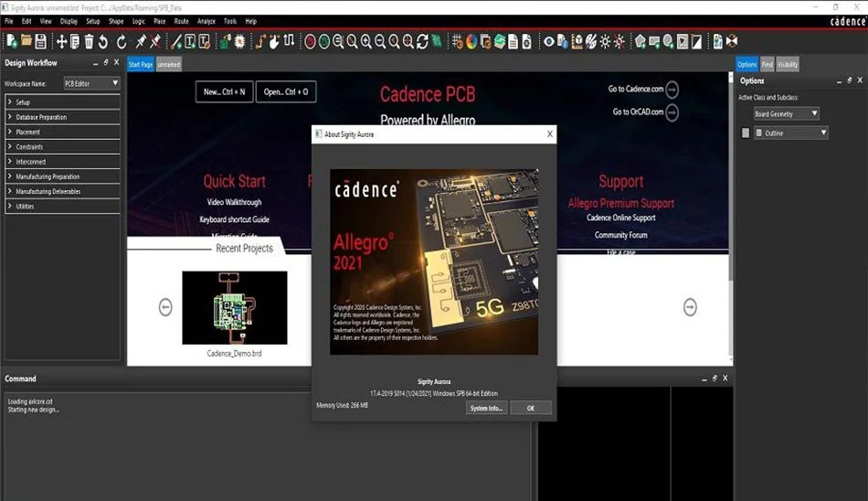Expand the Manufacturing Deliverables section
The height and width of the screenshot is (501, 868).
click(x=62, y=191)
